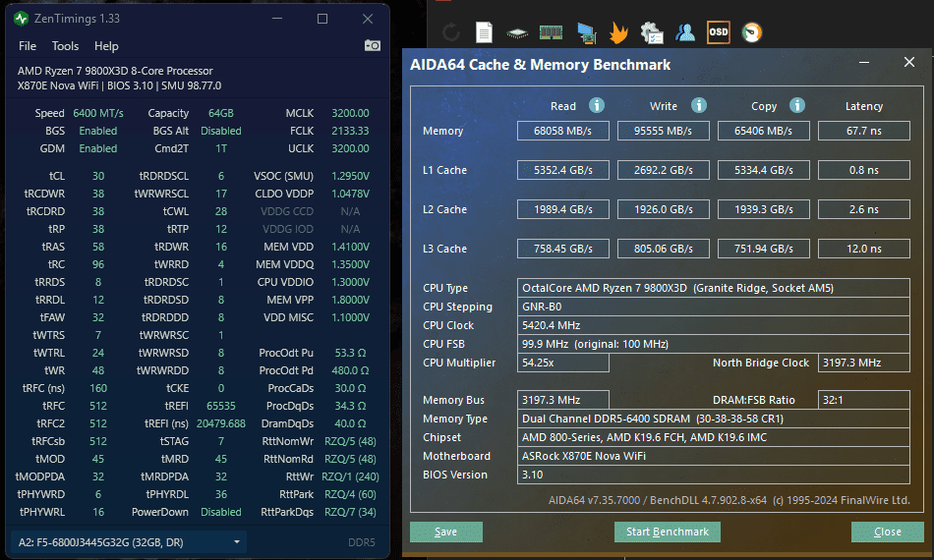
Task: Click the Chipset AMD 800-Series field
Action: (714, 437)
